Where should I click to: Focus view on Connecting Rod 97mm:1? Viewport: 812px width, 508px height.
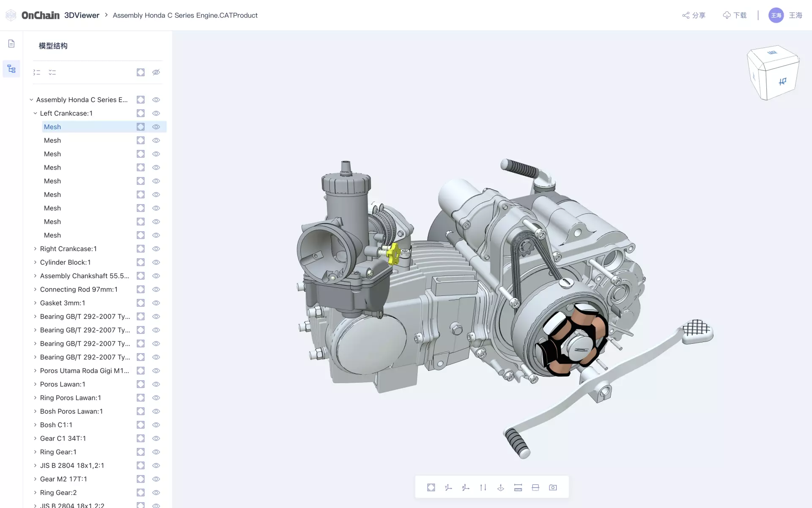(x=140, y=289)
